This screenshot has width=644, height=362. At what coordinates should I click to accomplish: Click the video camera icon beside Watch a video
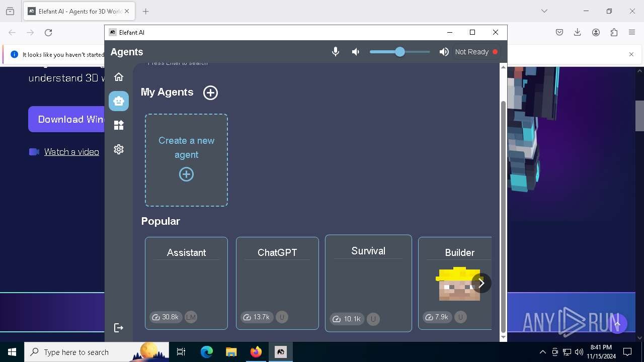coord(34,152)
